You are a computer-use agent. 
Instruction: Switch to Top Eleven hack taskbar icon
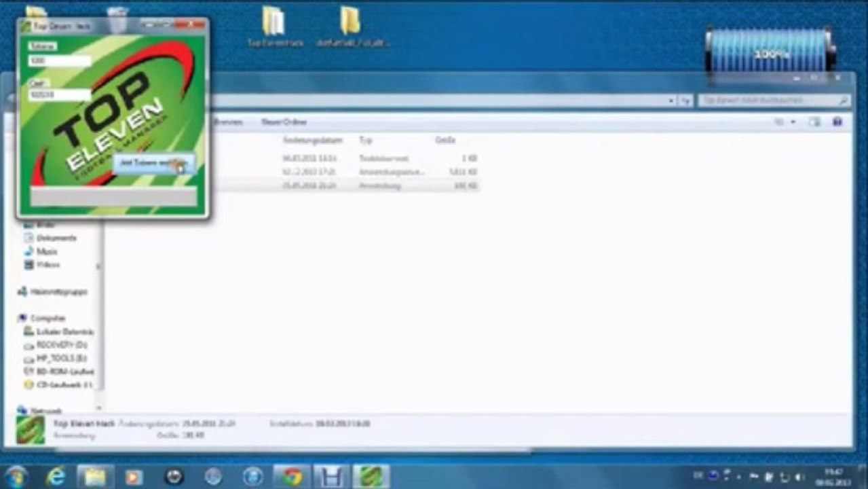tap(371, 477)
